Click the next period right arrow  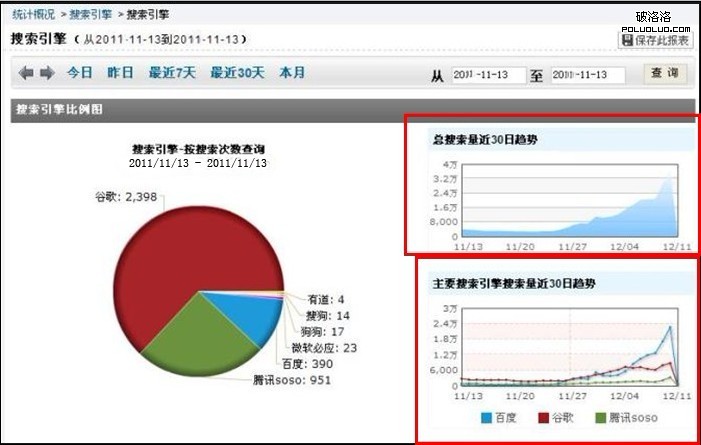[x=46, y=73]
